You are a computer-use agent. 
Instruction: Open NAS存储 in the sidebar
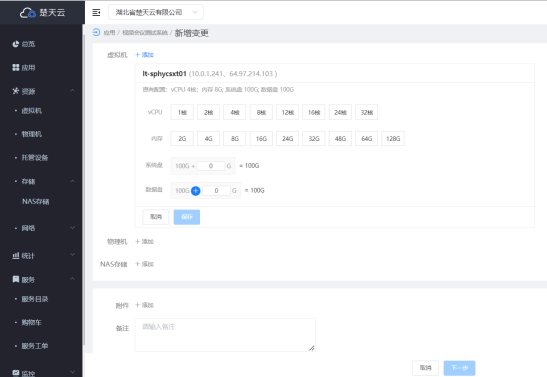coord(36,202)
